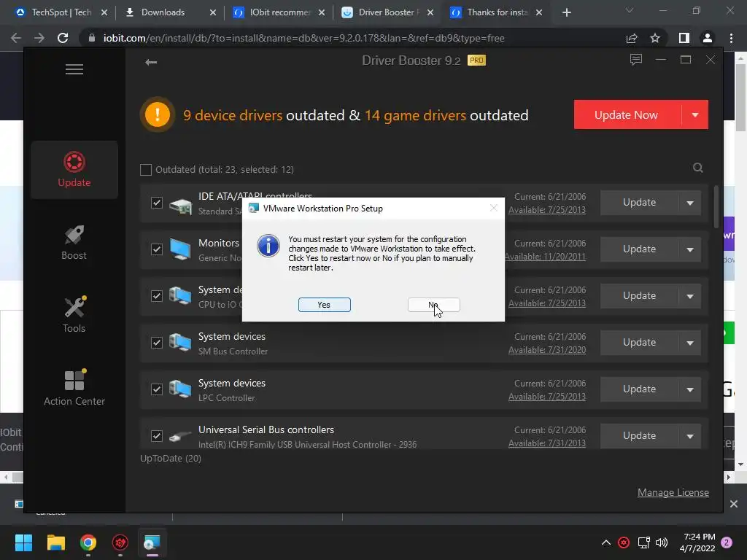Expand update options for Monitors

tap(690, 249)
